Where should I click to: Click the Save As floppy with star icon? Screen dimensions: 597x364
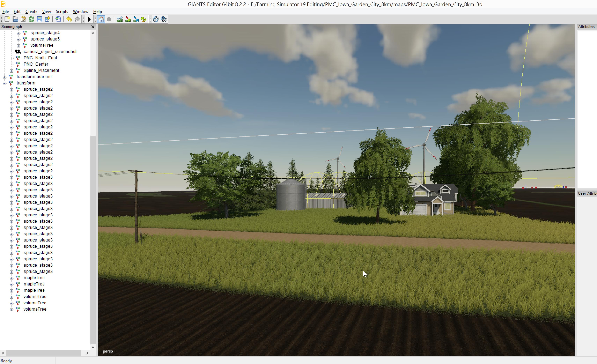[47, 19]
